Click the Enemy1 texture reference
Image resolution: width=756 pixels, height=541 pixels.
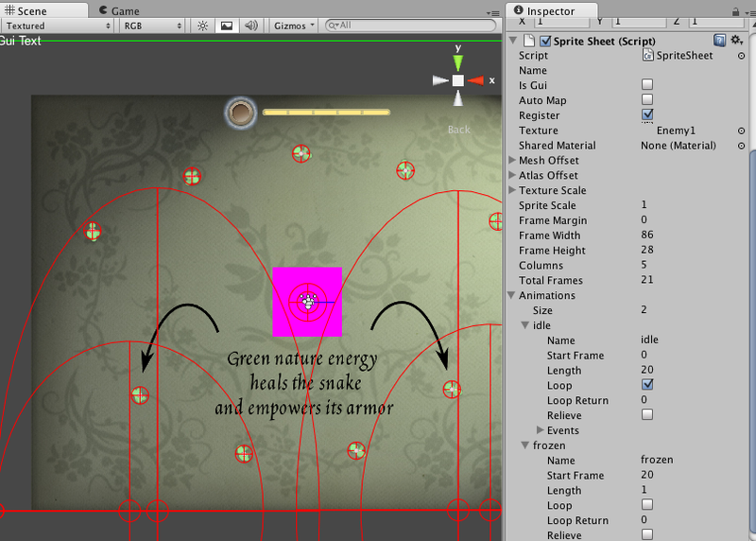point(676,131)
